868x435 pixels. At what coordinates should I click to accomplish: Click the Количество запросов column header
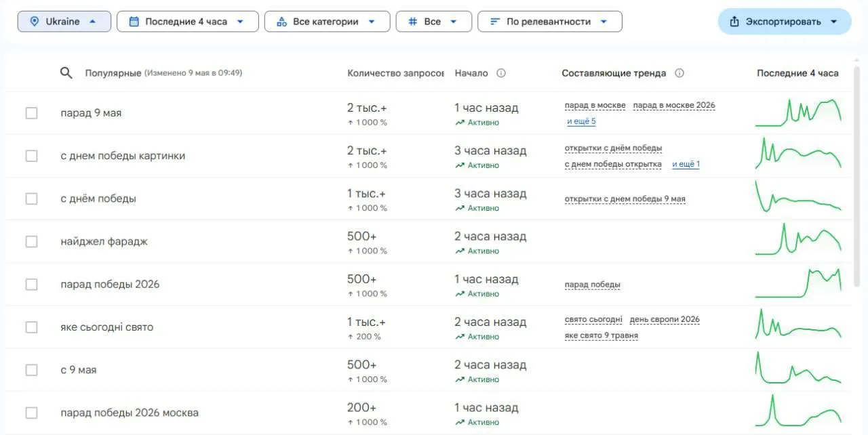[x=396, y=73]
